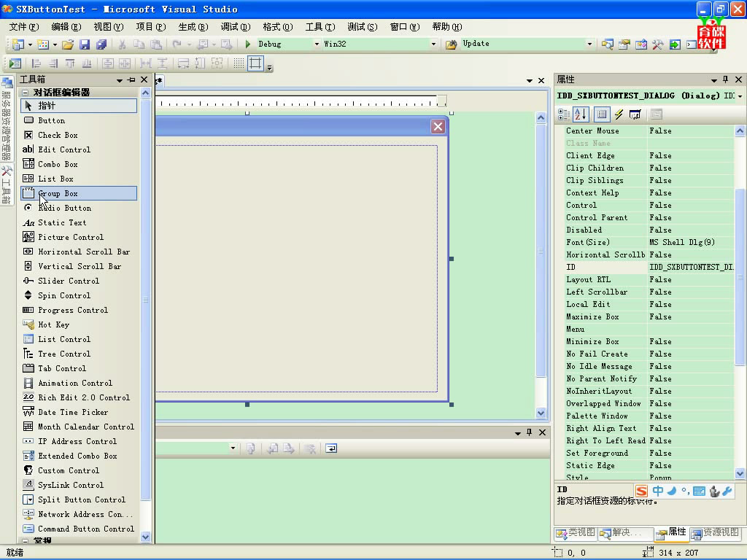Click the Make Same Width icon
747x560 pixels.
click(x=183, y=63)
